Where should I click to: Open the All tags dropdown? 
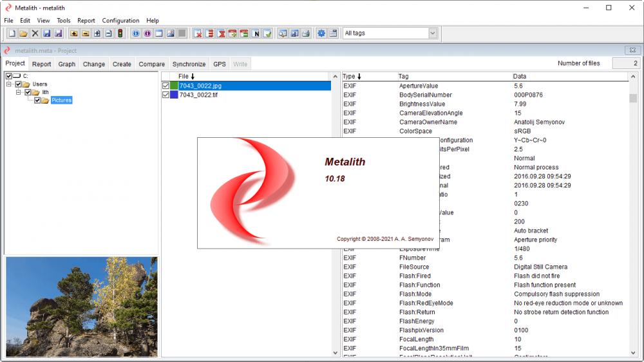pos(433,33)
